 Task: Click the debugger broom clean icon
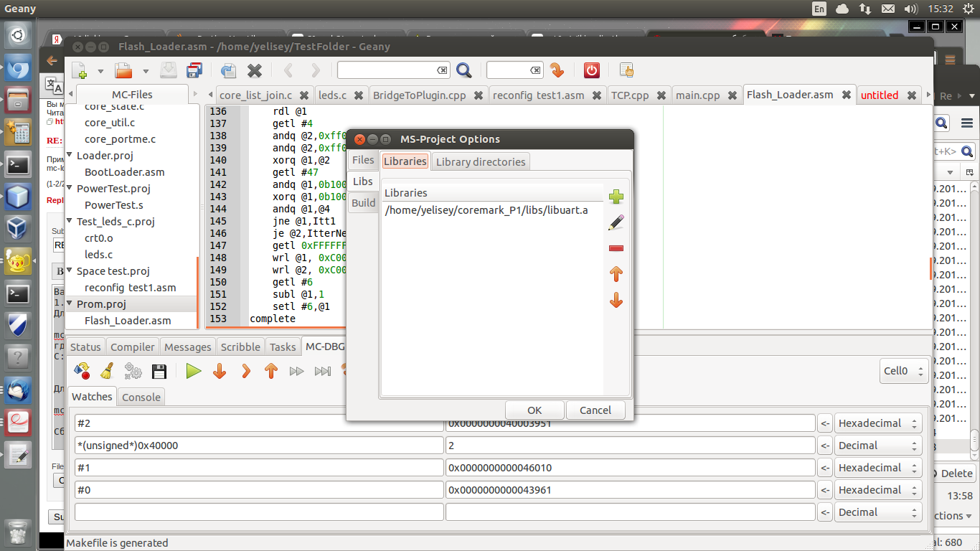pos(106,371)
